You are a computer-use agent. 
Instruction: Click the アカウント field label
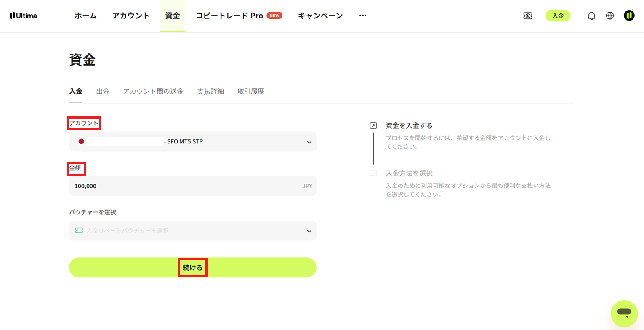tap(84, 123)
